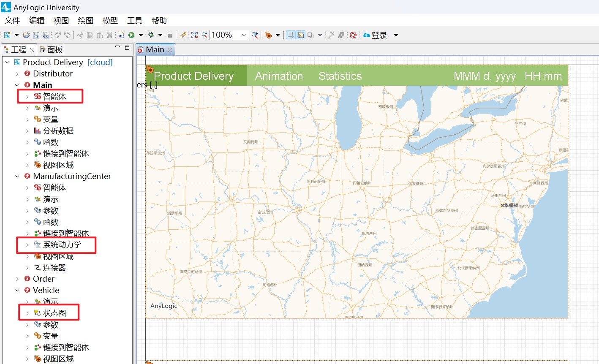The height and width of the screenshot is (364, 599).
Task: Toggle the grid display button
Action: click(291, 35)
